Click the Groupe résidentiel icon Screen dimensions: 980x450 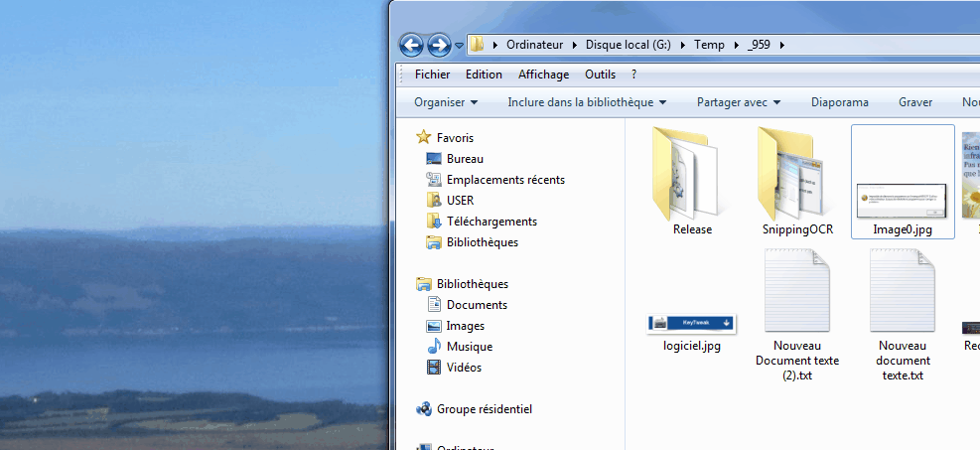click(x=424, y=409)
